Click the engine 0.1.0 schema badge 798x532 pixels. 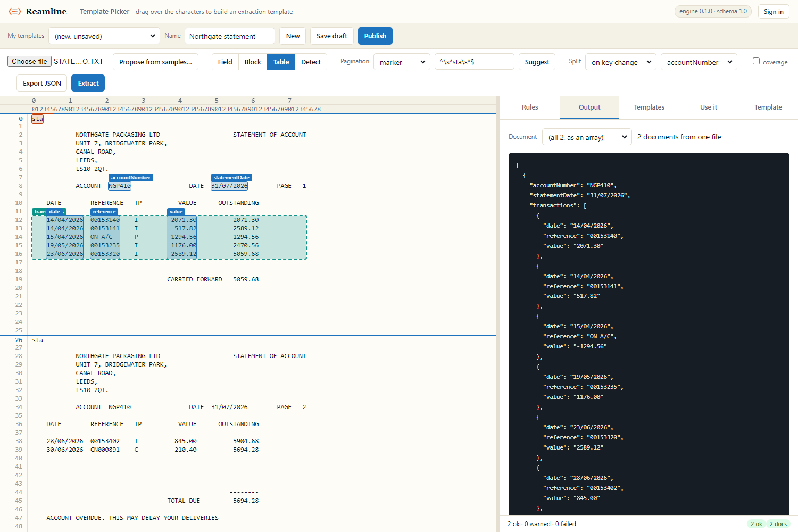pos(713,11)
